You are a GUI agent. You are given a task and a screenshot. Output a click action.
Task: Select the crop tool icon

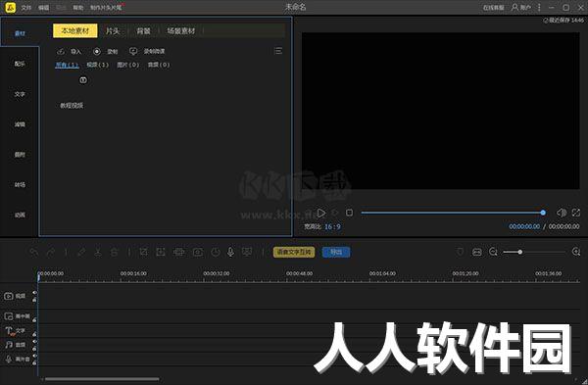(x=144, y=253)
